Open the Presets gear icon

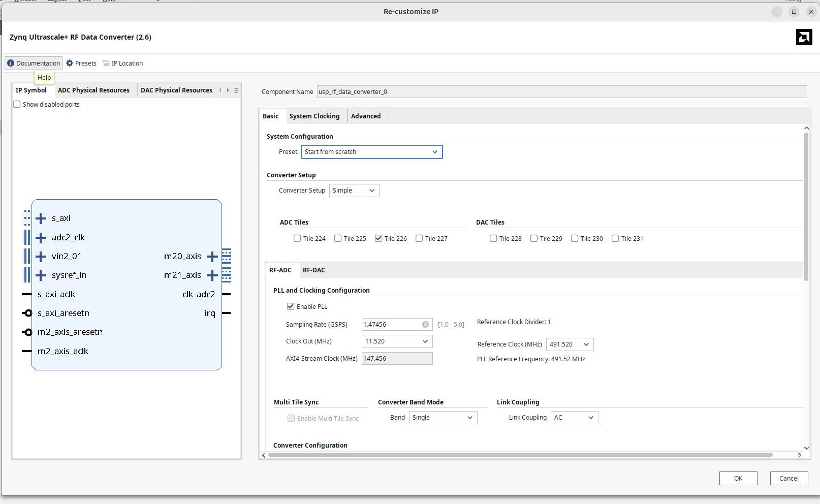(x=70, y=64)
